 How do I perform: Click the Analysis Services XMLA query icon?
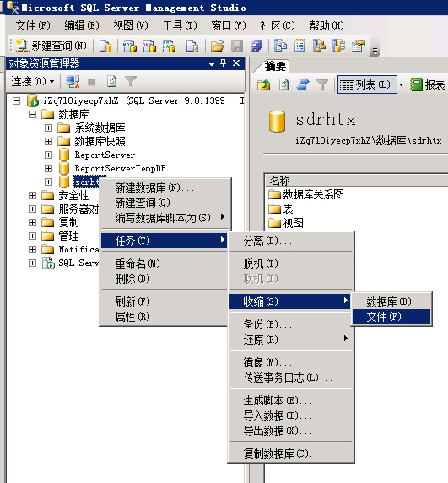(169, 46)
